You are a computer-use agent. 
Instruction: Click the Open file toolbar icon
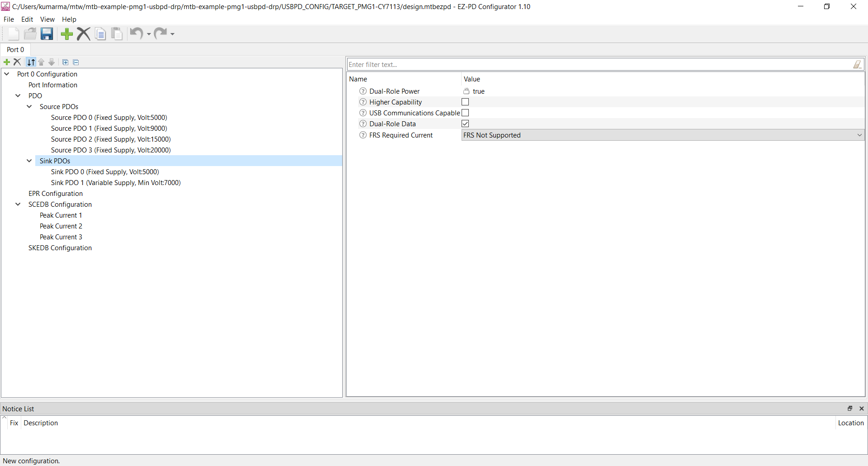click(x=30, y=34)
